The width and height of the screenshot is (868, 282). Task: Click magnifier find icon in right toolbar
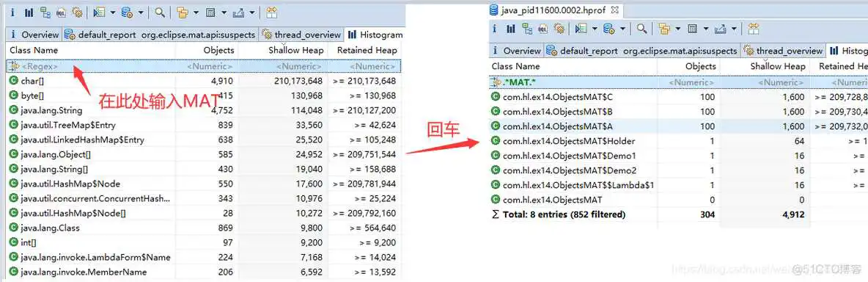click(641, 28)
